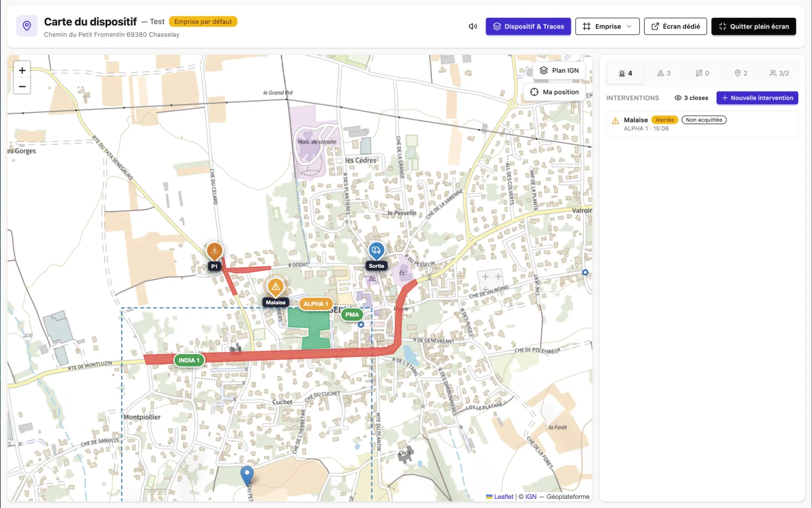The image size is (812, 508).
Task: Click the blue location pin at map bottom
Action: 247,477
